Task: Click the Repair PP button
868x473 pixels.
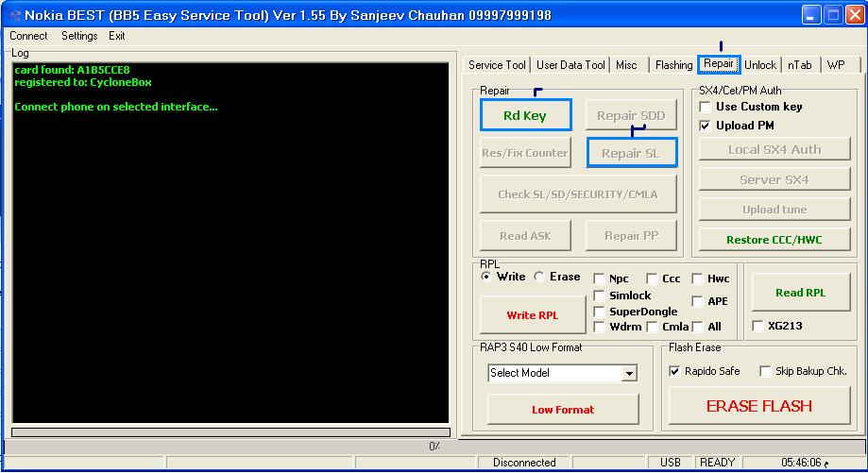Action: (631, 236)
